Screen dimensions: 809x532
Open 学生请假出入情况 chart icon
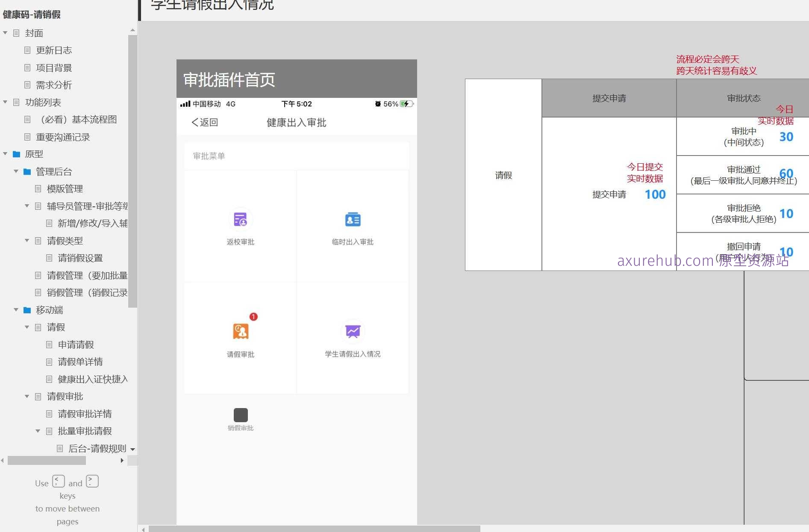pos(352,331)
